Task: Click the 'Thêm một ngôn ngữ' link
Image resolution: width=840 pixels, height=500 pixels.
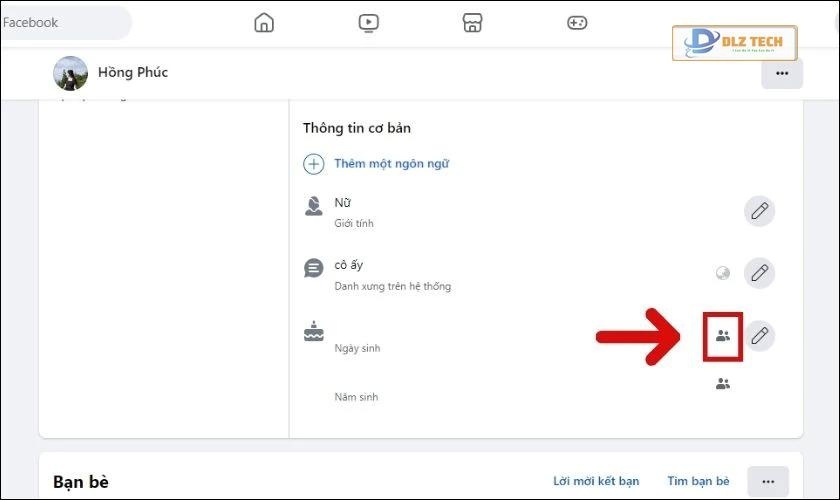Action: pyautogui.click(x=391, y=163)
